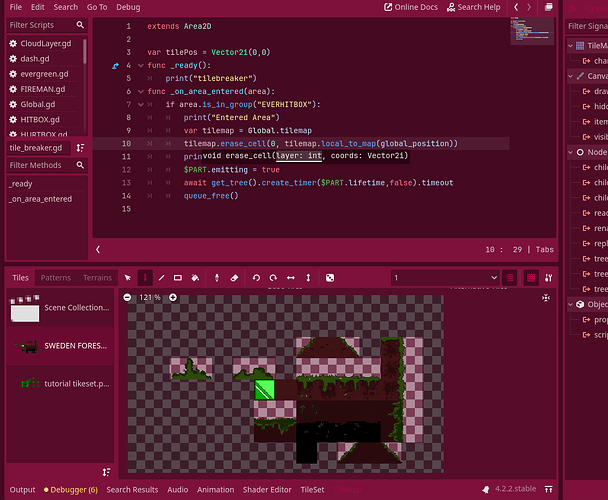Open the Debug menu
Screen dimensions: 608x500
tap(128, 7)
